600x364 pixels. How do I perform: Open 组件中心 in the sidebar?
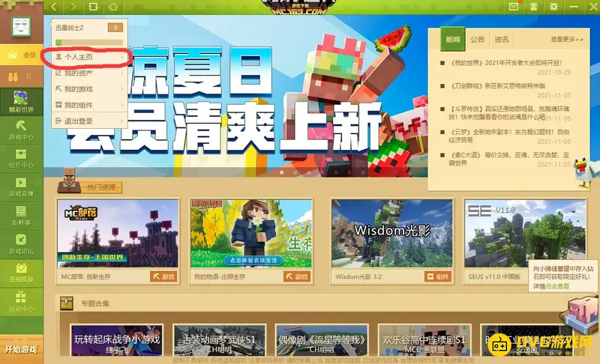click(x=21, y=160)
